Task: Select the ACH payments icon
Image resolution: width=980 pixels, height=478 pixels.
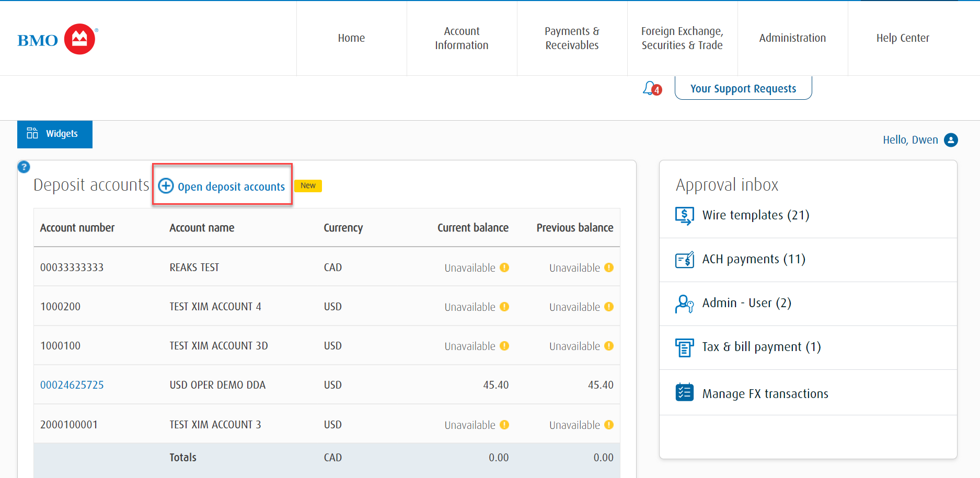Action: (684, 259)
